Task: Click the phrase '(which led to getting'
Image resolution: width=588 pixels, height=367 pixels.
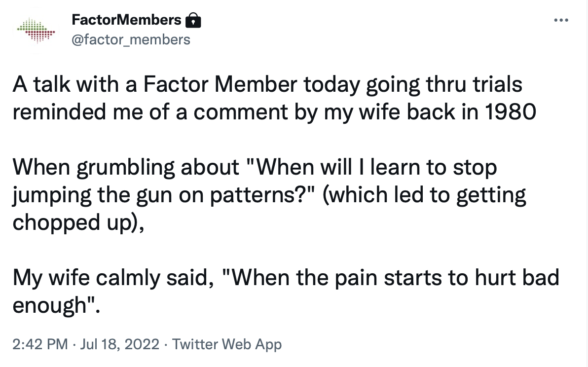Action: coord(424,195)
